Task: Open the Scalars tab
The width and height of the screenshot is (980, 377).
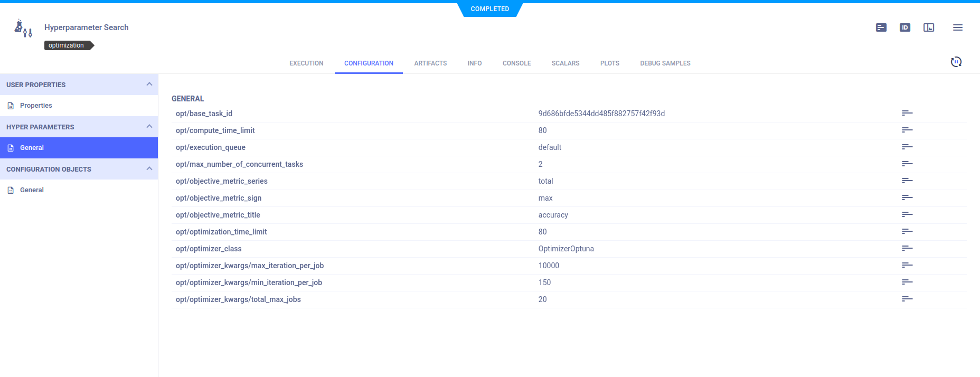Action: pos(565,63)
